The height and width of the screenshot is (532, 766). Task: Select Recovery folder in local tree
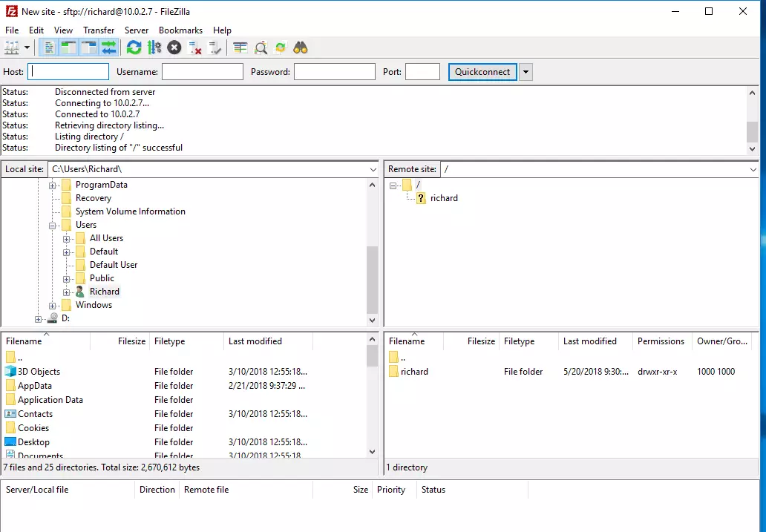coord(94,198)
